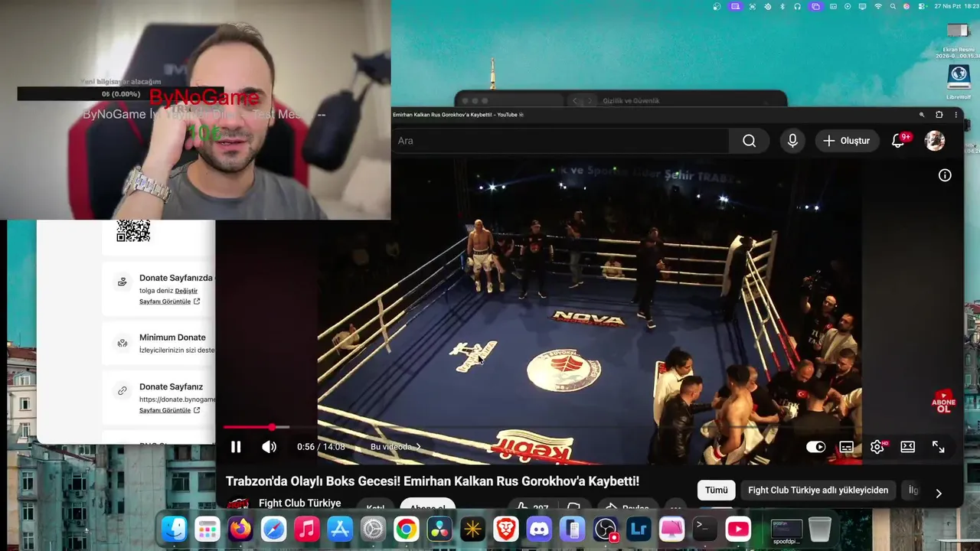Open System Settings from the Dock
This screenshot has width=980, height=551.
[373, 529]
